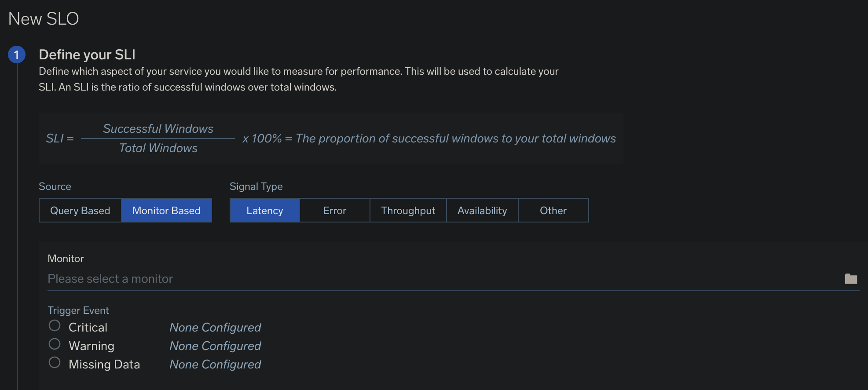868x390 pixels.
Task: Select the Critical trigger event radio
Action: (55, 326)
